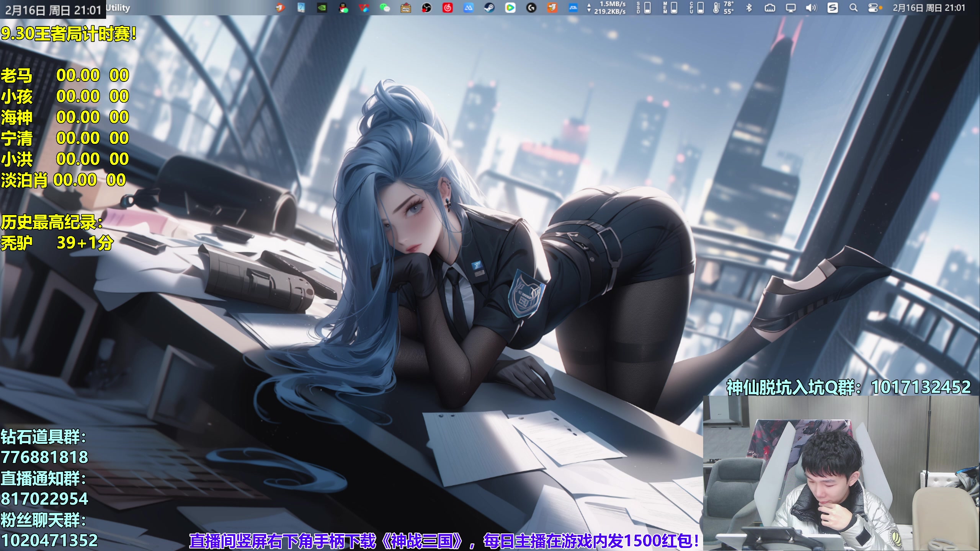The height and width of the screenshot is (551, 980).
Task: Open the SSD usage monitor
Action: pos(644,8)
